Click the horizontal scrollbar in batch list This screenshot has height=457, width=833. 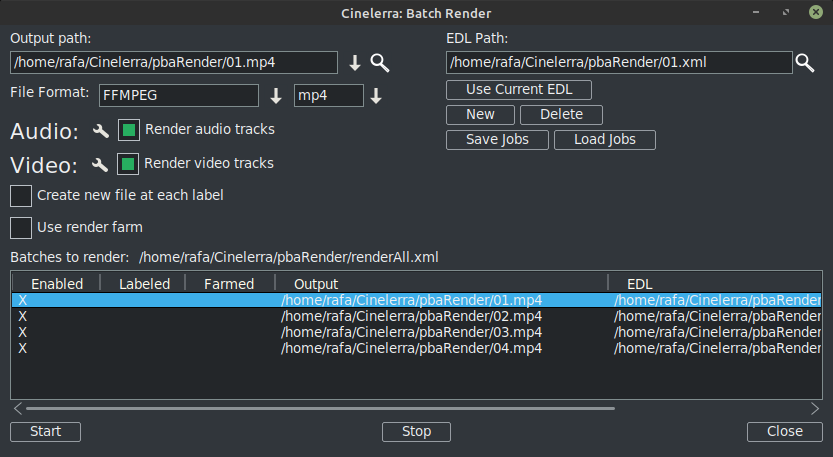320,408
